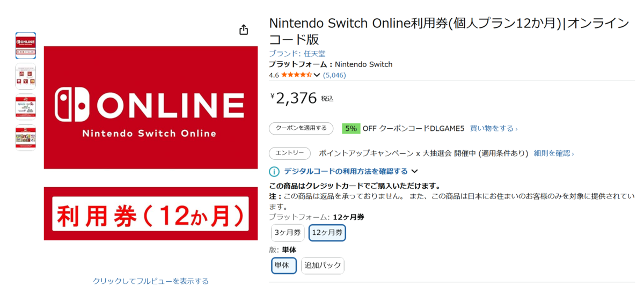Select the third product thumbnail

click(x=26, y=107)
